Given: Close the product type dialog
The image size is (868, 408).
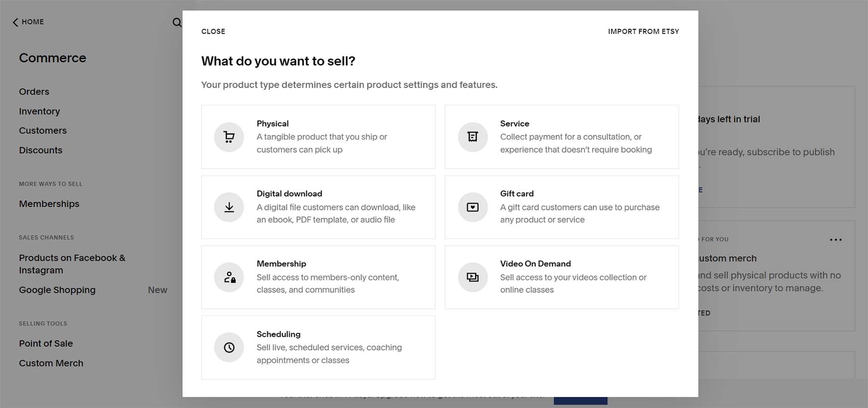Looking at the screenshot, I should click(x=213, y=31).
